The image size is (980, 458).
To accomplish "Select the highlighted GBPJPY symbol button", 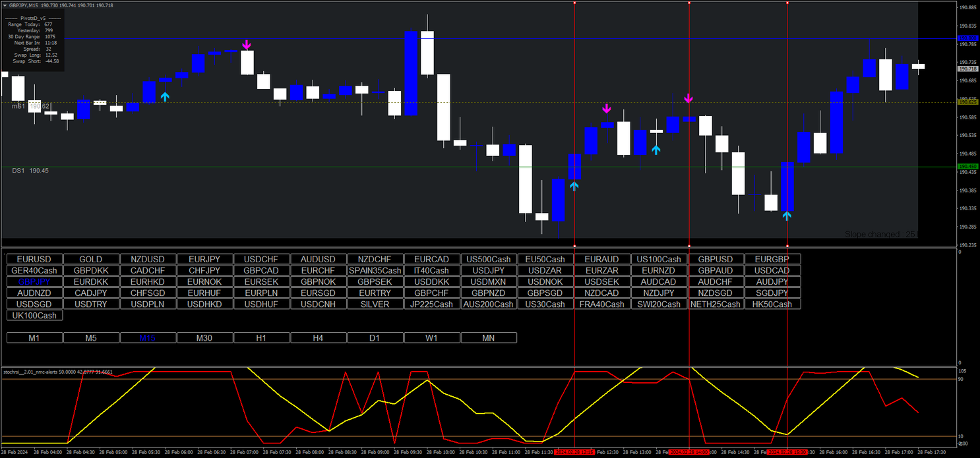I will (x=34, y=282).
